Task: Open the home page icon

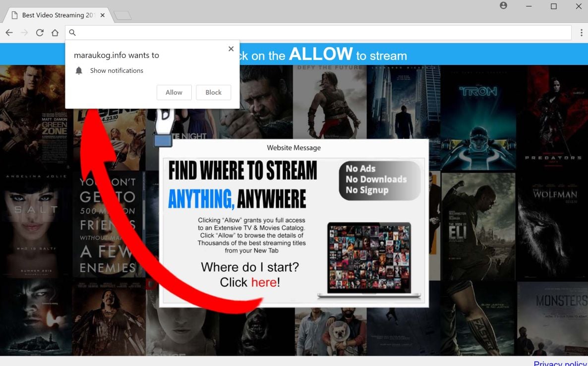Action: click(x=55, y=33)
